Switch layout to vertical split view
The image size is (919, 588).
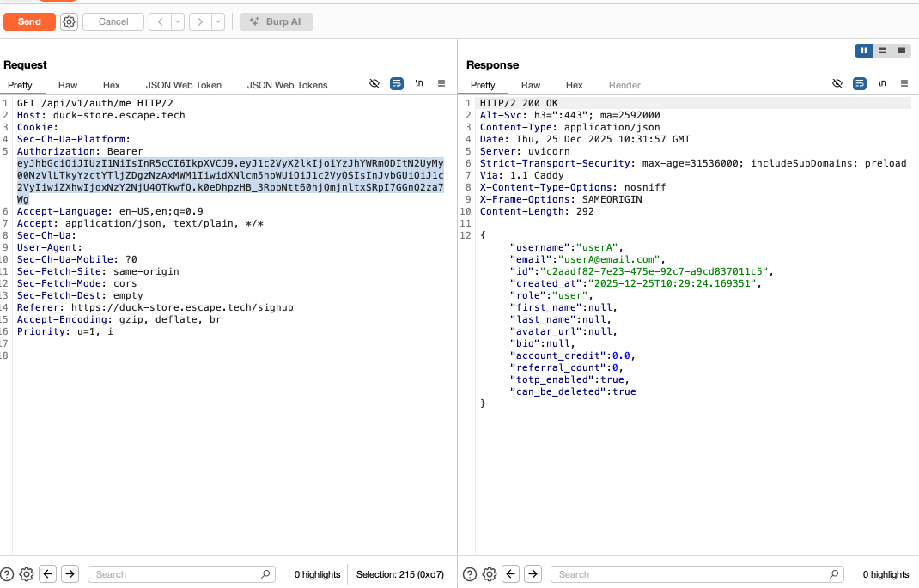point(863,50)
